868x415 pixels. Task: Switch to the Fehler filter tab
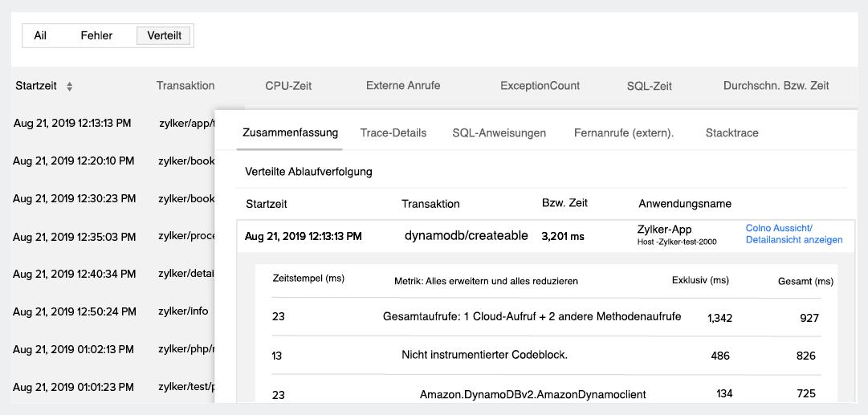[x=96, y=35]
